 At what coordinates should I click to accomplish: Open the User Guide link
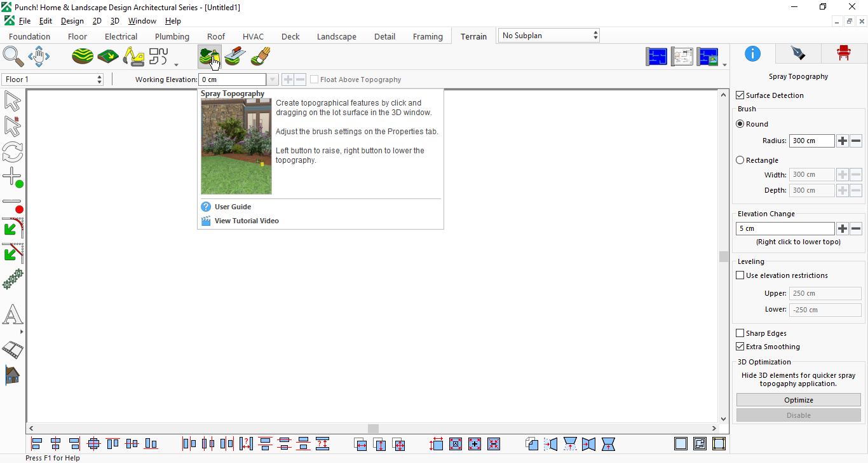tap(233, 207)
